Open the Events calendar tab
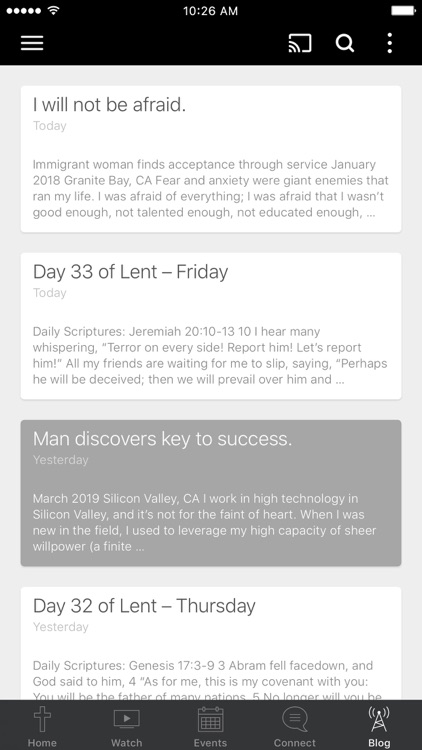This screenshot has width=422, height=750. (x=211, y=726)
